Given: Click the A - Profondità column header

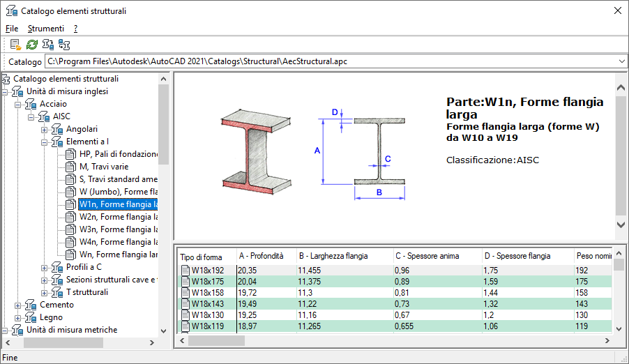Looking at the screenshot, I should tap(266, 256).
